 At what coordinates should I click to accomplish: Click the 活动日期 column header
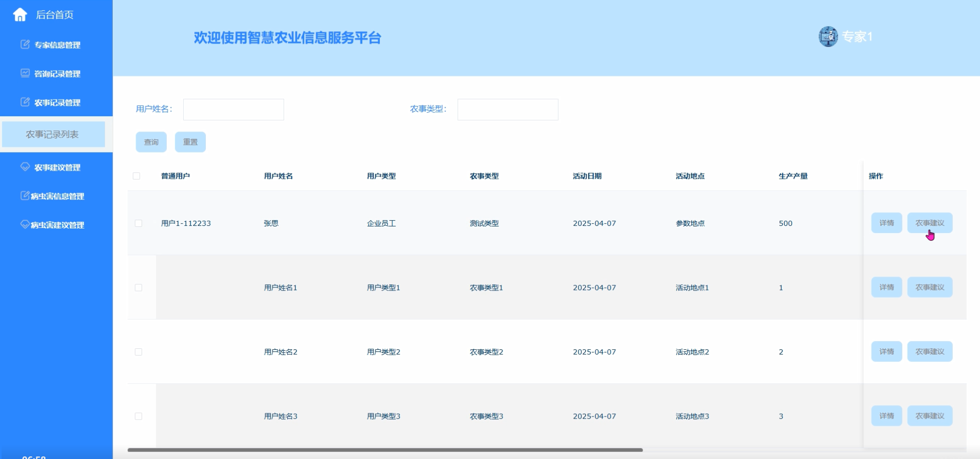587,176
